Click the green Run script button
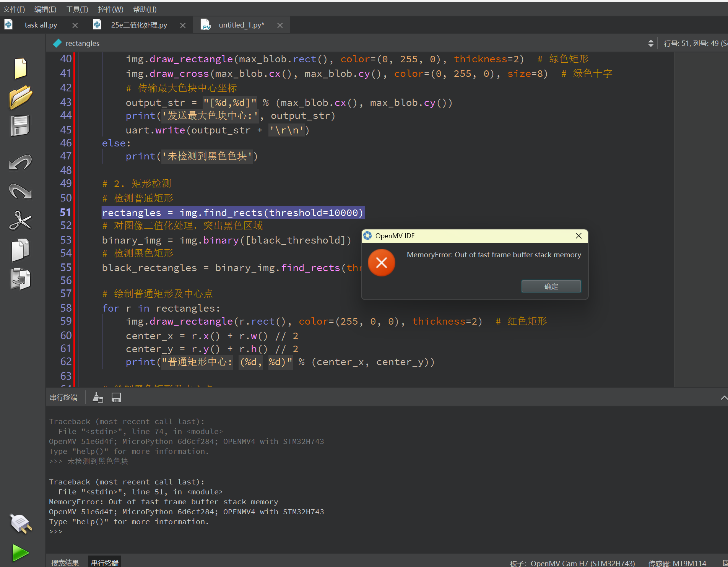 tap(20, 553)
